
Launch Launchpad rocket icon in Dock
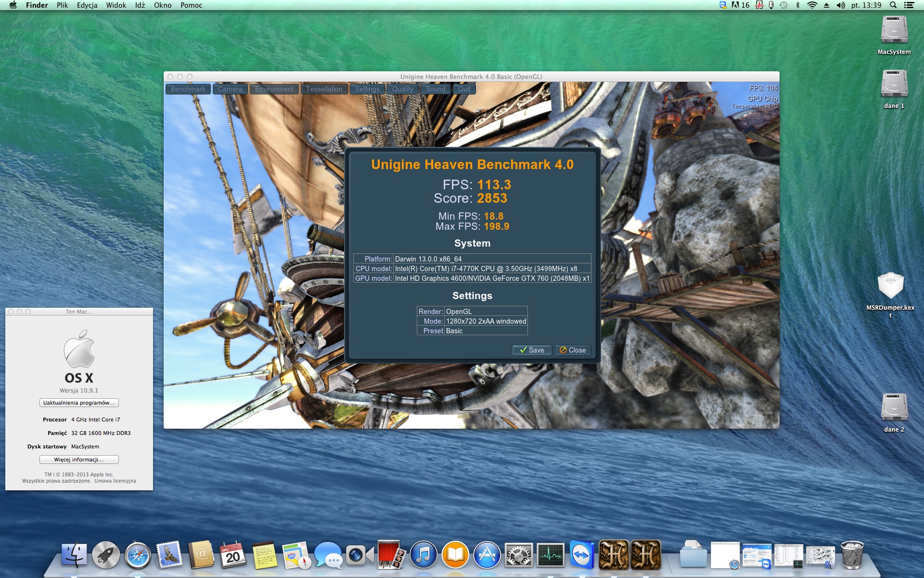[x=106, y=555]
